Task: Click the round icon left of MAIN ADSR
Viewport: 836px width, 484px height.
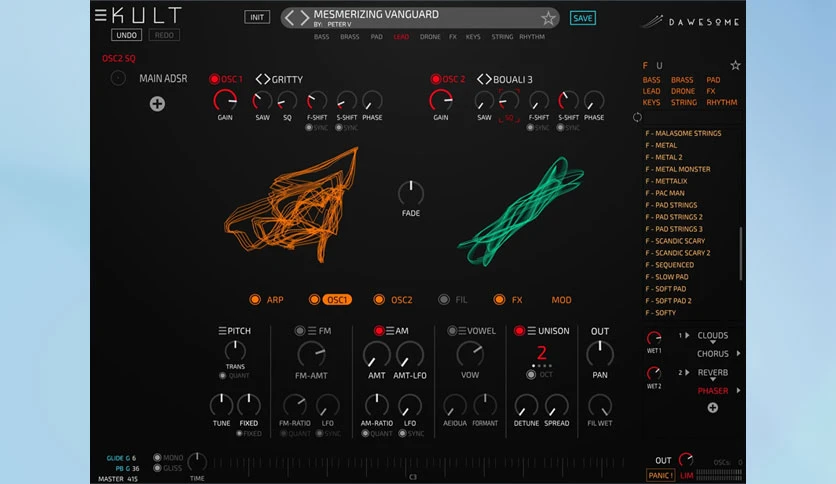Action: pyautogui.click(x=118, y=78)
